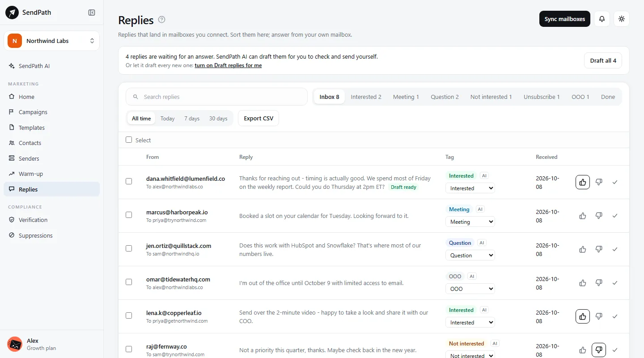
Task: Open the Unsubscribe 1 tab
Action: 542,97
